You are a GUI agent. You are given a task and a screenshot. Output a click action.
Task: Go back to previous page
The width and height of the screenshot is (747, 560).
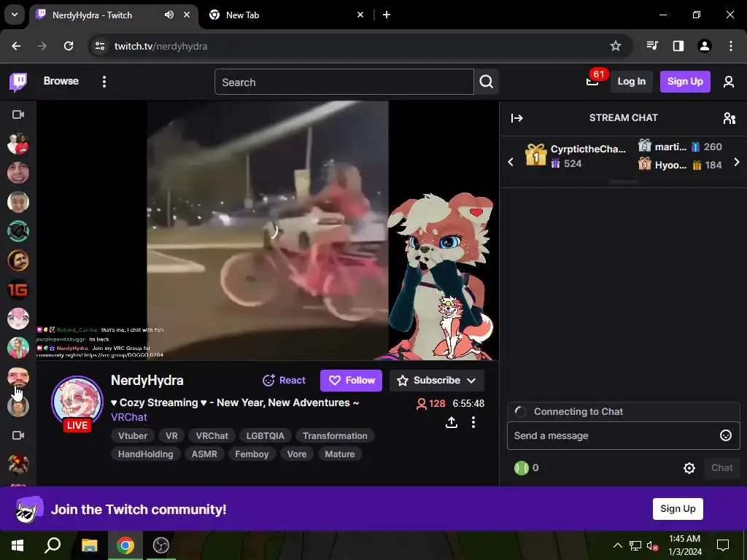16,46
